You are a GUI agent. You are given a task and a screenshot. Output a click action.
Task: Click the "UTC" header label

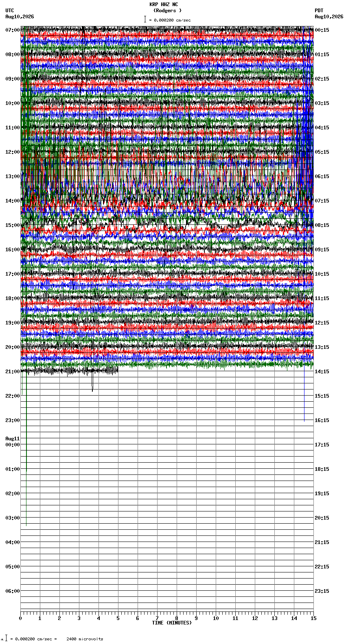(x=10, y=11)
